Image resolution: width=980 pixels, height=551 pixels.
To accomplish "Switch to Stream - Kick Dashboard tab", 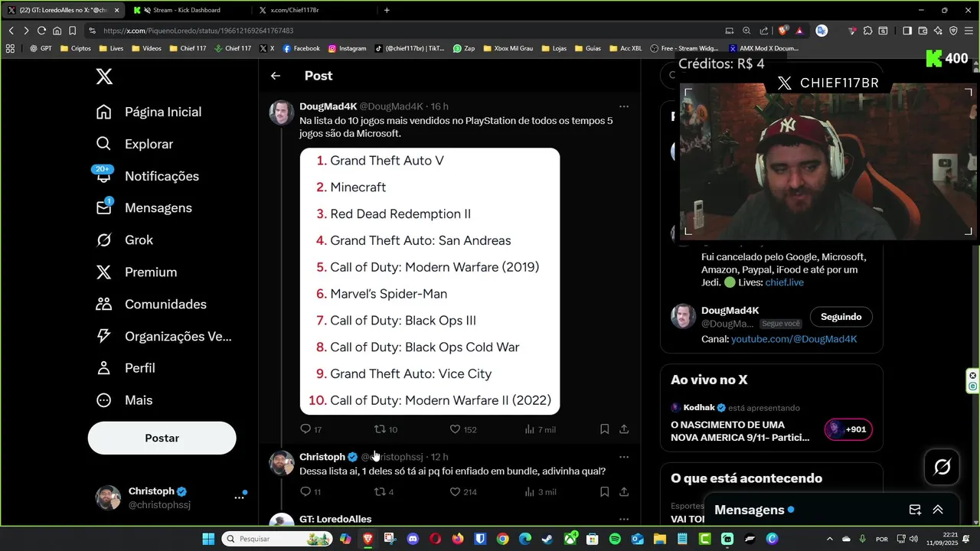I will pos(186,10).
